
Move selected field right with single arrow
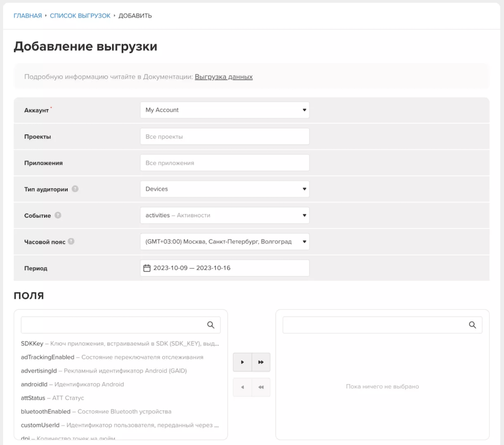click(242, 362)
